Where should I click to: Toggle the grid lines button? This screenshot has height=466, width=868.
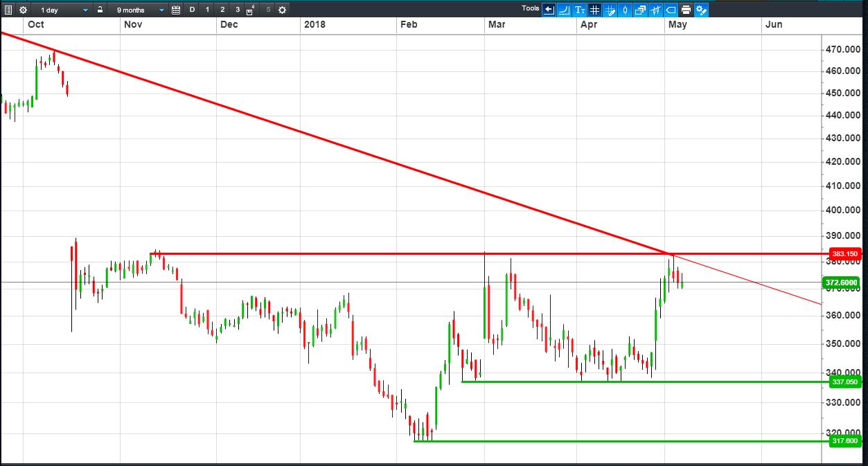click(x=594, y=10)
